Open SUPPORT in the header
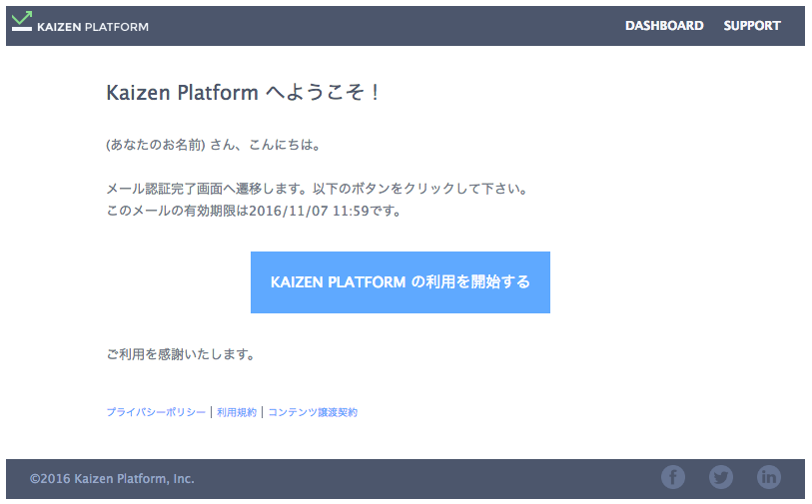The image size is (812, 504). (752, 26)
